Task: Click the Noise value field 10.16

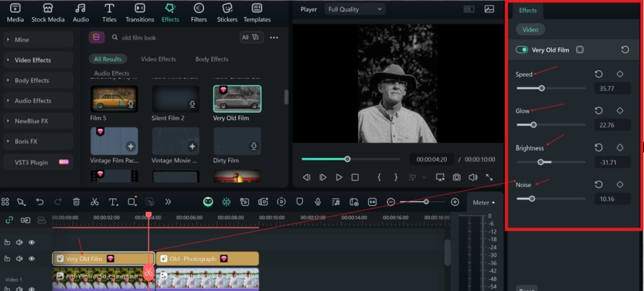Action: click(x=613, y=199)
